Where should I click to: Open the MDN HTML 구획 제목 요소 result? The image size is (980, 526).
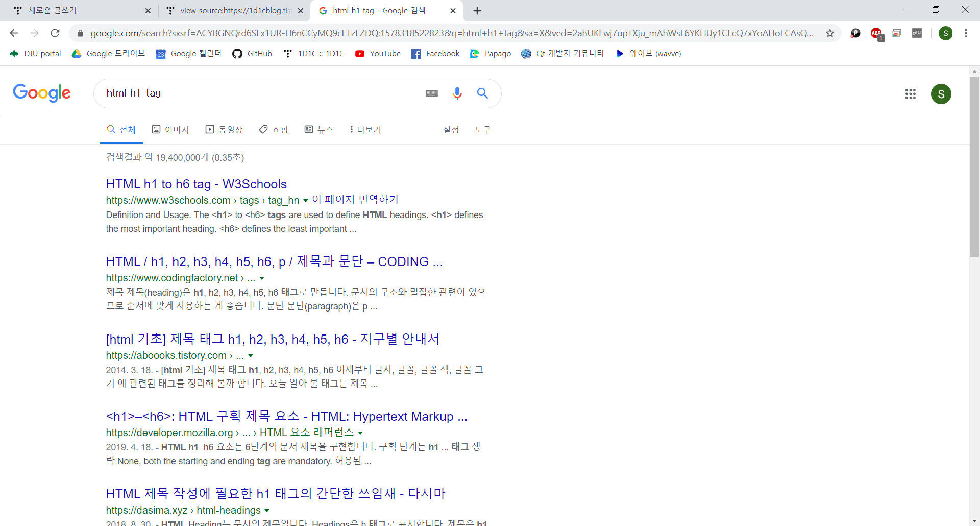(x=287, y=417)
